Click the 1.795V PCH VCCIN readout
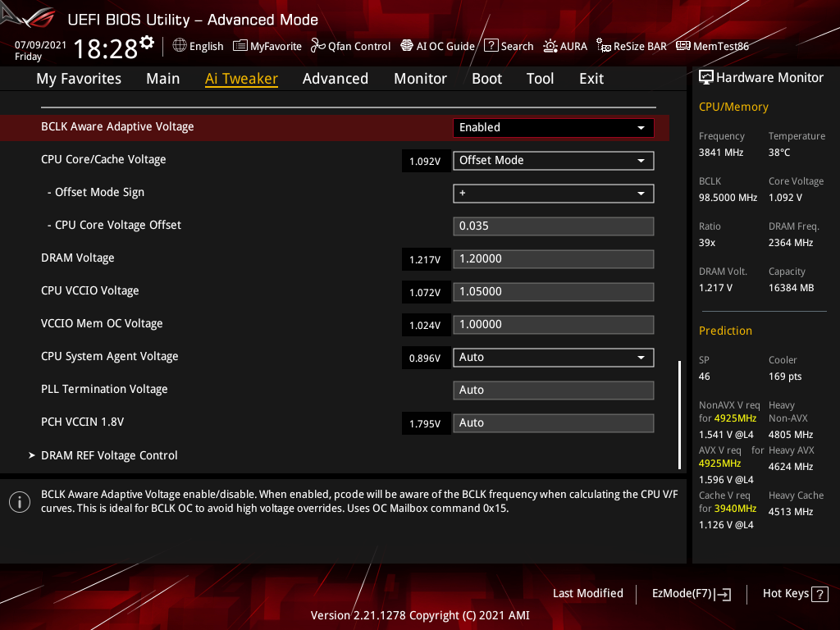Screen dimensions: 840x630 coord(425,424)
